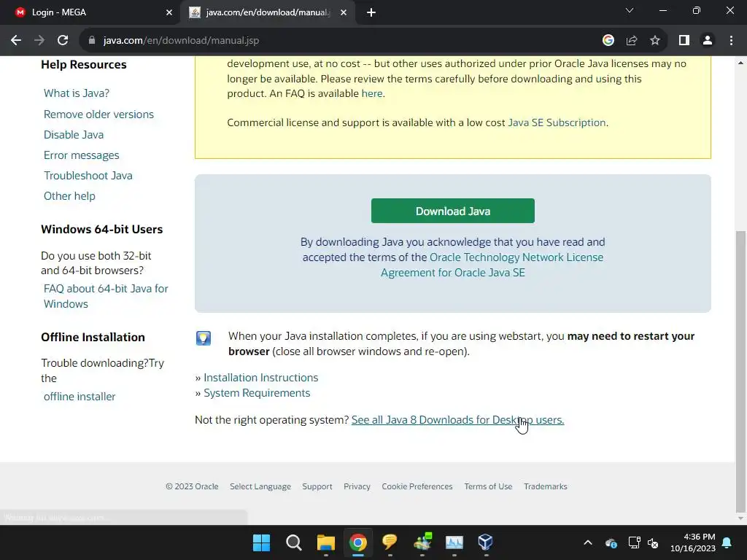Image resolution: width=747 pixels, height=560 pixels.
Task: Open Oracle Technology Network License Agreement link
Action: [x=492, y=265]
